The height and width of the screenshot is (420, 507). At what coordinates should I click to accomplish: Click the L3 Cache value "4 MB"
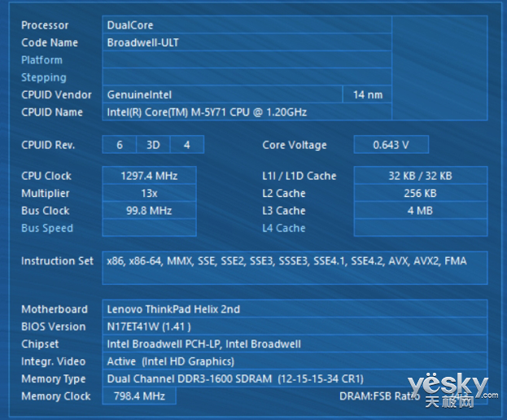click(421, 211)
